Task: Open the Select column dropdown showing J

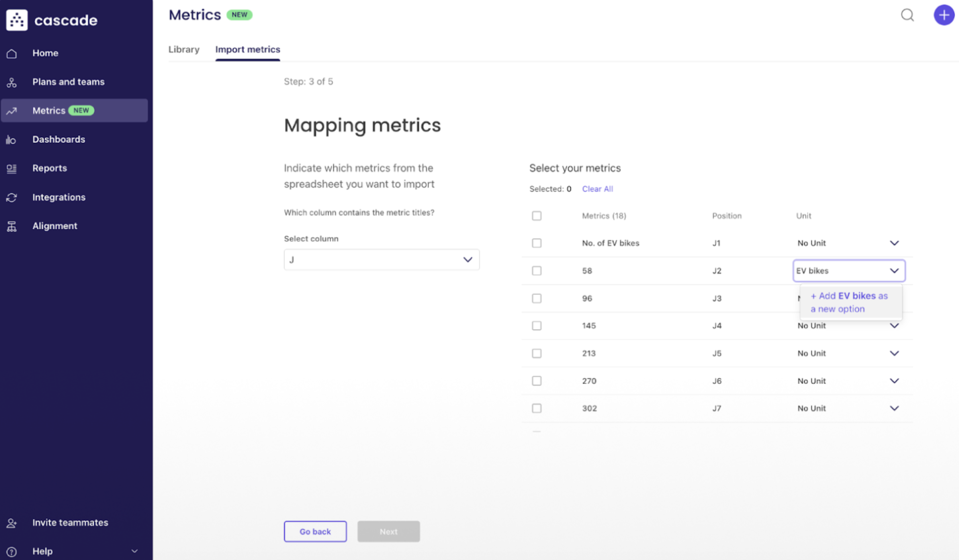Action: tap(381, 260)
